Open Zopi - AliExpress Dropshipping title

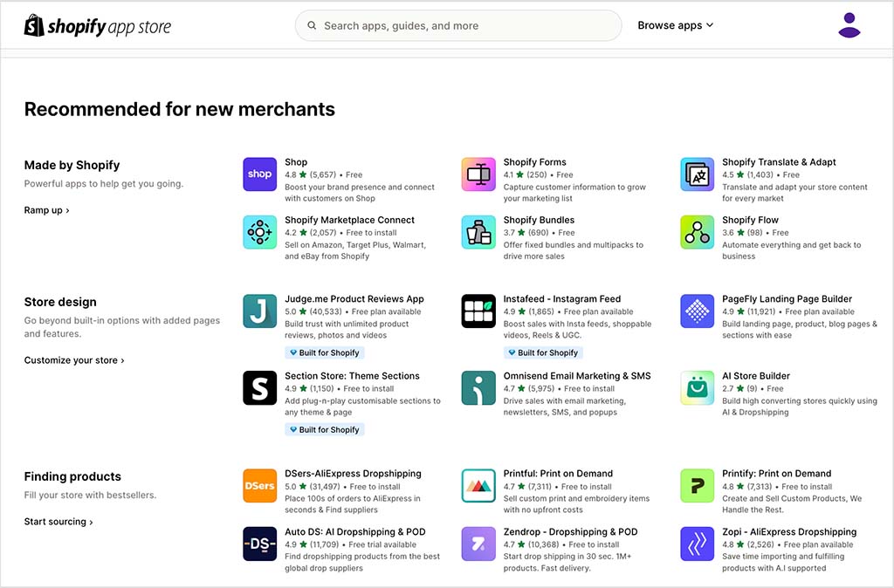click(789, 531)
